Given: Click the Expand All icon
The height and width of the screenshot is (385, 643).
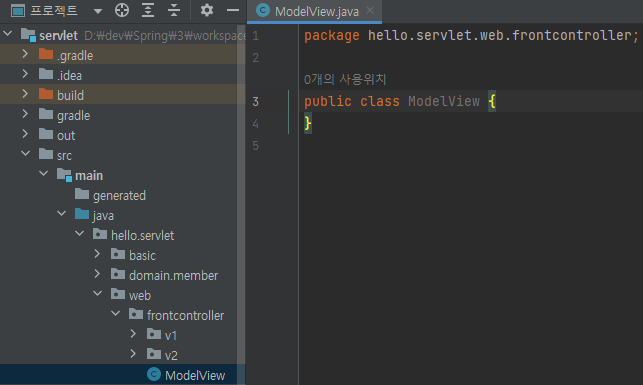Looking at the screenshot, I should [x=148, y=10].
